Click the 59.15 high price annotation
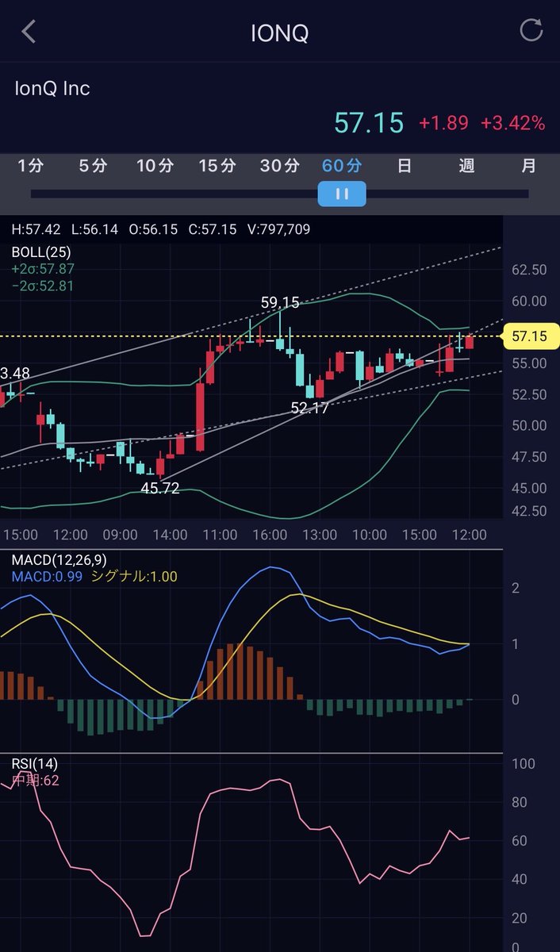The height and width of the screenshot is (952, 560). [280, 302]
